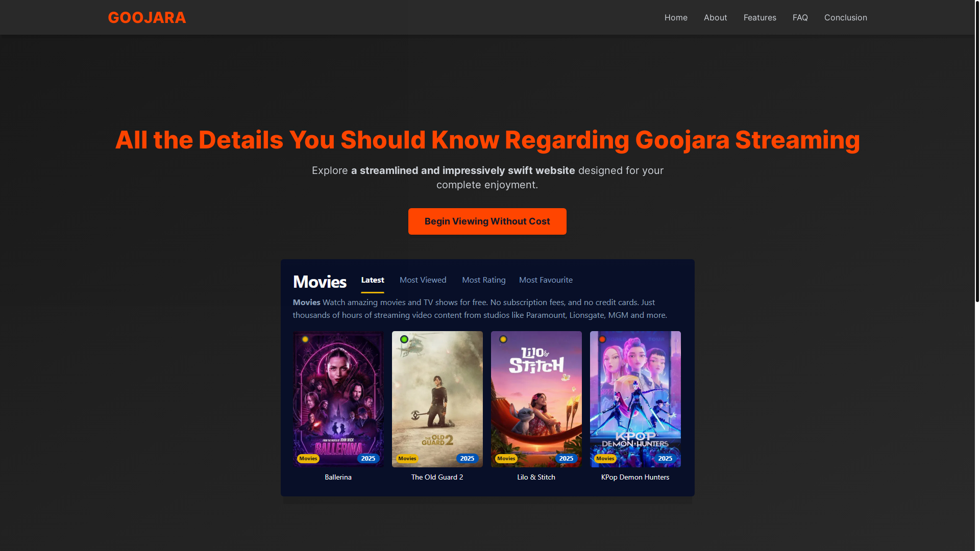Image resolution: width=980 pixels, height=551 pixels.
Task: Click the KPop Demon Hunters title text
Action: coord(635,477)
